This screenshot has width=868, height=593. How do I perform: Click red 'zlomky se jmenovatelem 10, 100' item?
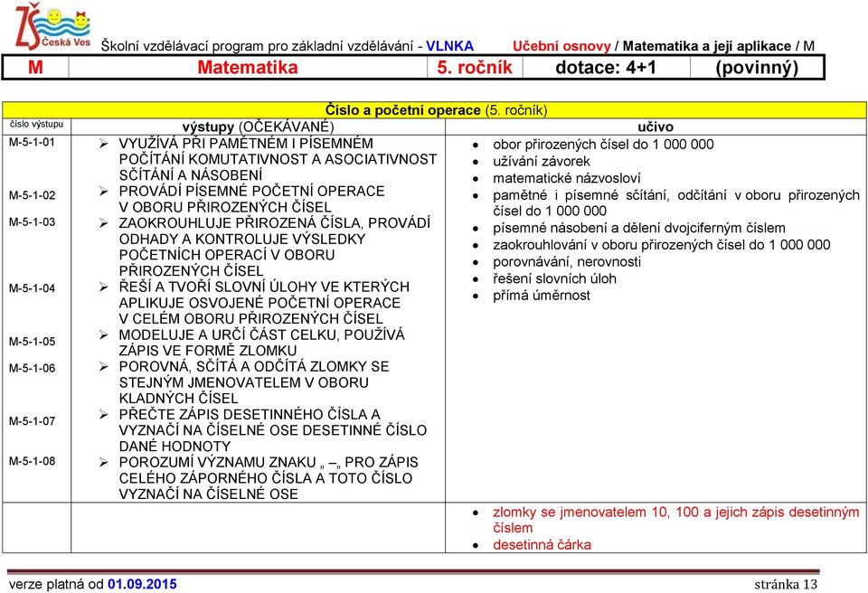click(676, 520)
